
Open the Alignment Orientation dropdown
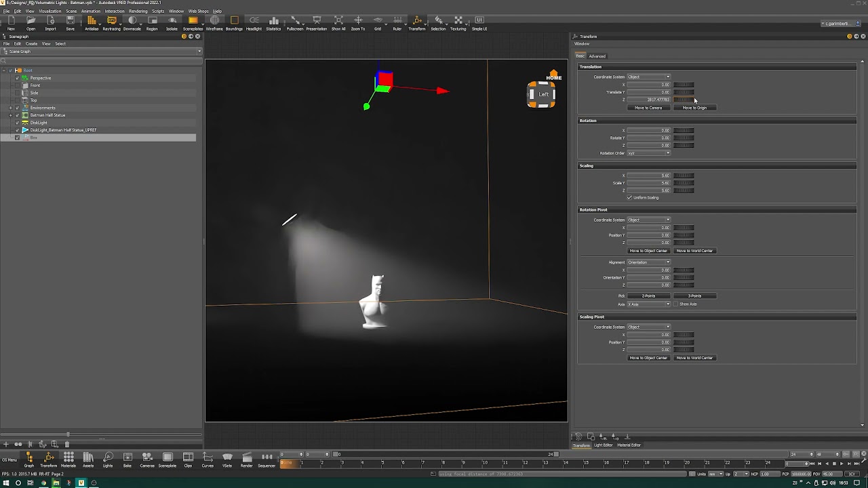point(649,262)
